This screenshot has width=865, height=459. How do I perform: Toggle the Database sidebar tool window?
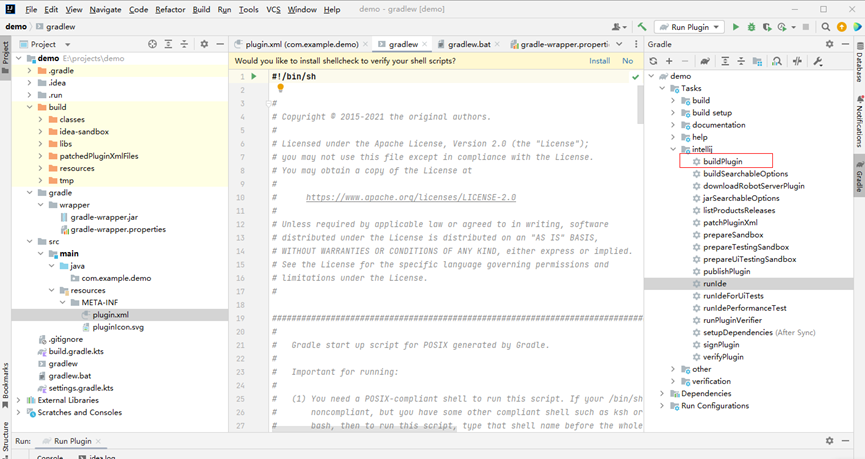(859, 62)
